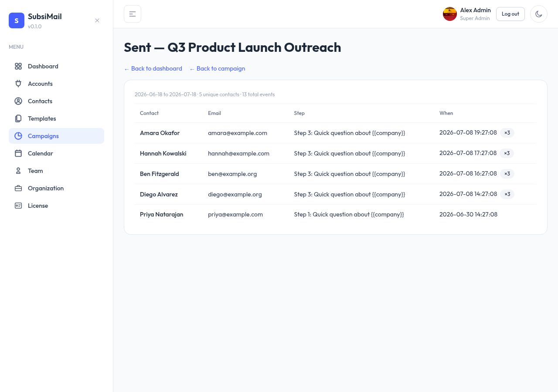Screen dimensions: 558x392
Task: Click the Campaigns pie chart icon
Action: click(x=18, y=136)
